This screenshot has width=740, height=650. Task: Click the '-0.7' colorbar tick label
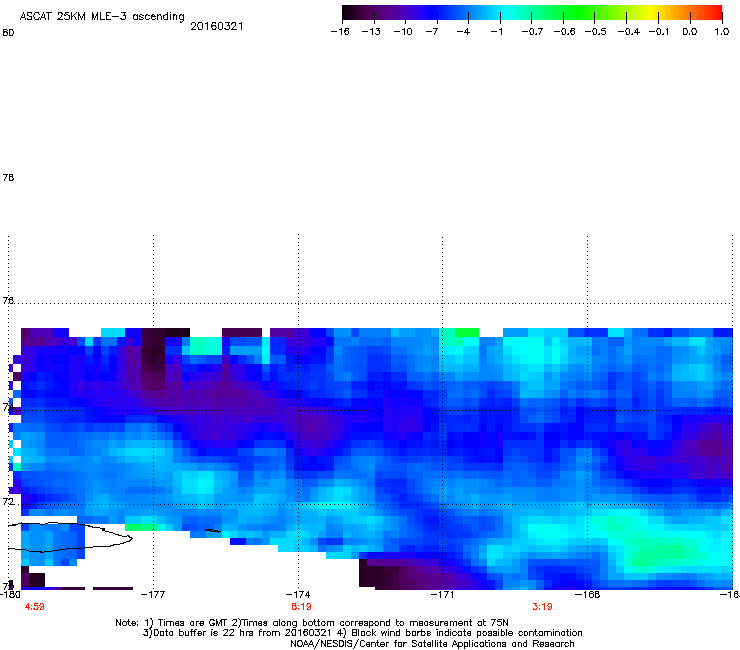click(x=532, y=32)
